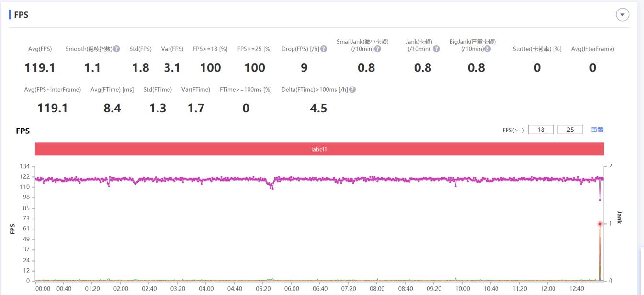Screen dimensions: 644x295
Task: Collapse the FPS panel with arrow button
Action: click(622, 15)
